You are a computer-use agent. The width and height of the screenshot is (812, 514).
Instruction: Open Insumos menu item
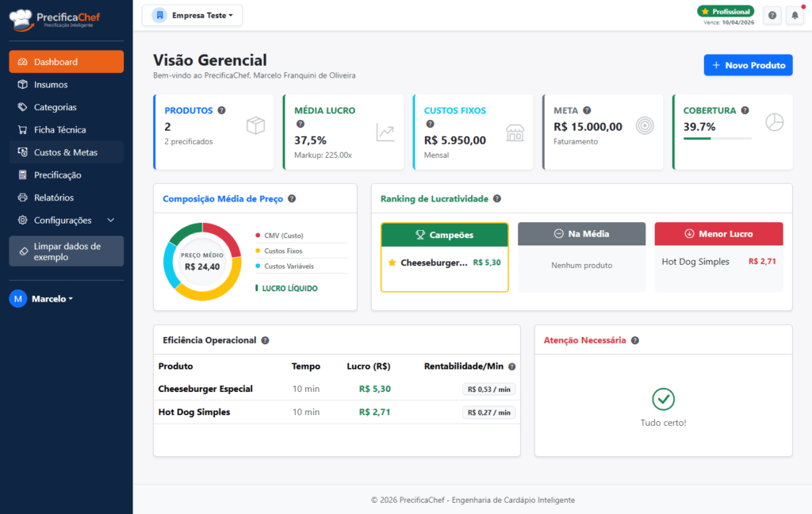pos(67,84)
